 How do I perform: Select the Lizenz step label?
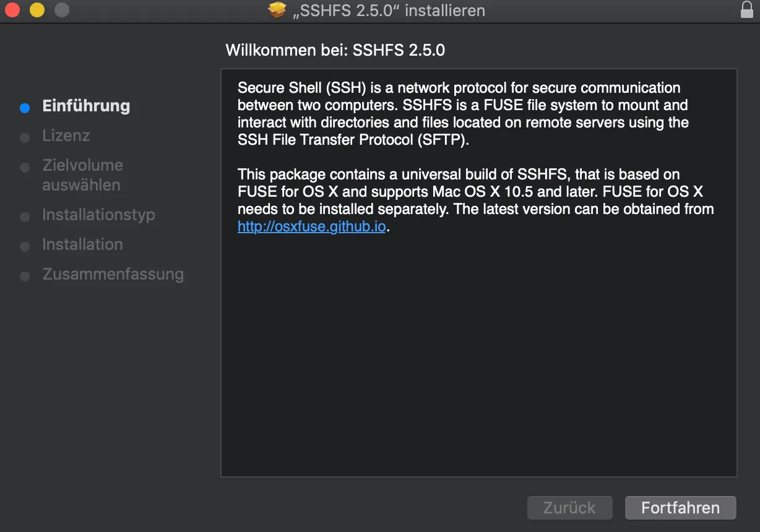point(66,135)
